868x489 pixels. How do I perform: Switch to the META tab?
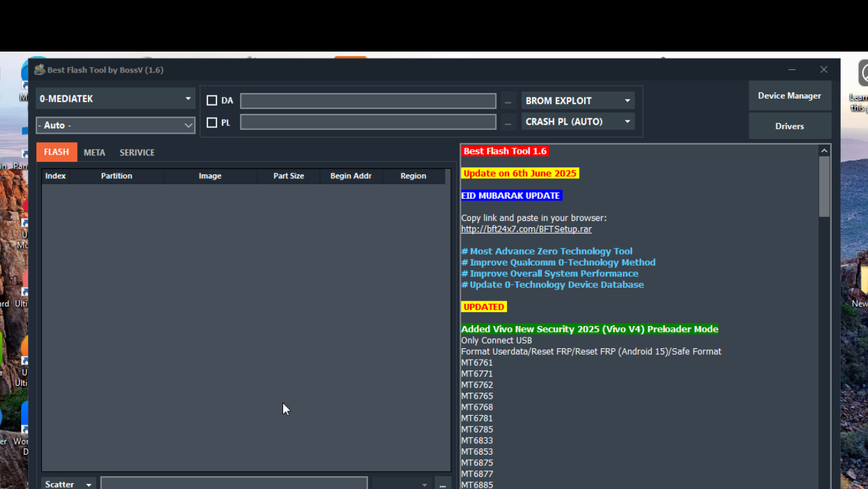click(94, 153)
